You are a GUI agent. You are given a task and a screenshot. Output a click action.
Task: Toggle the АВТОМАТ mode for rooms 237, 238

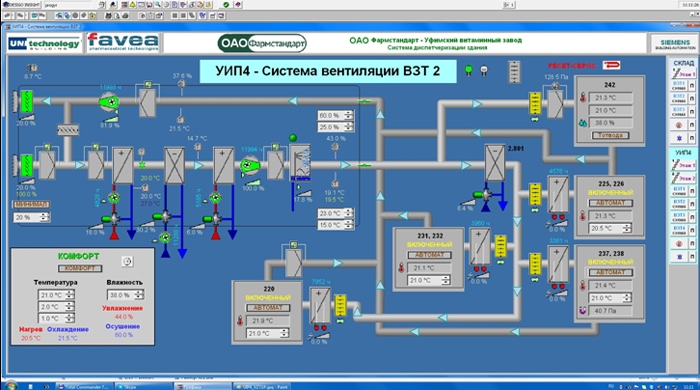coord(610,272)
